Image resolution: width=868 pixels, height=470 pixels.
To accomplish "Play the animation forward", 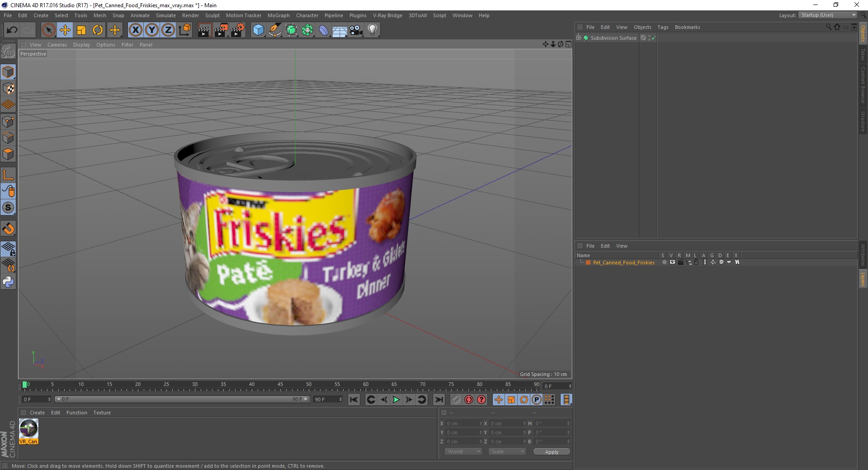I will [x=396, y=399].
